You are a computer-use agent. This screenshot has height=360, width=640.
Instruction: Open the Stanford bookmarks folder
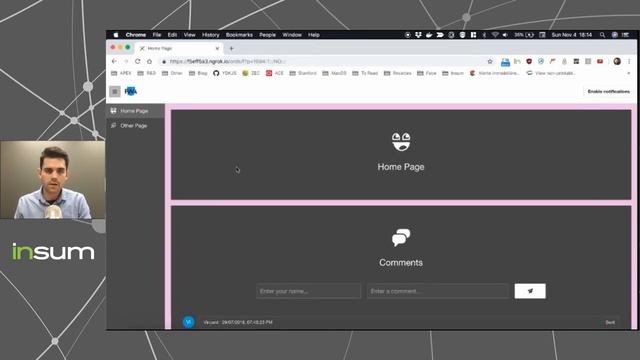303,73
